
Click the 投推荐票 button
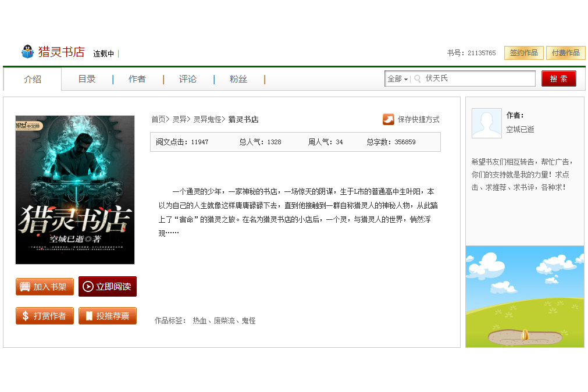click(108, 316)
